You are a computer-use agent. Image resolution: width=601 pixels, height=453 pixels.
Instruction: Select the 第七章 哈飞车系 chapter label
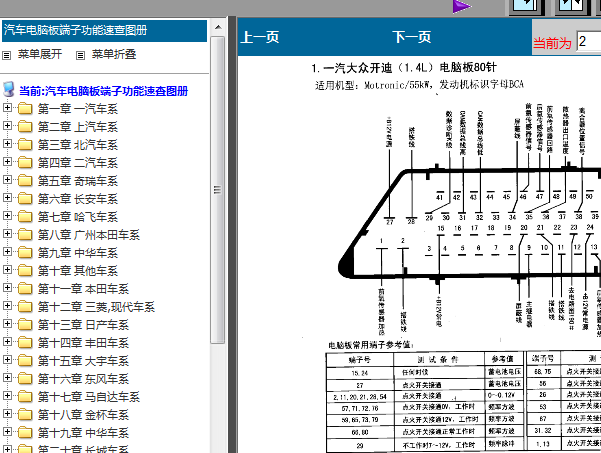(78, 217)
